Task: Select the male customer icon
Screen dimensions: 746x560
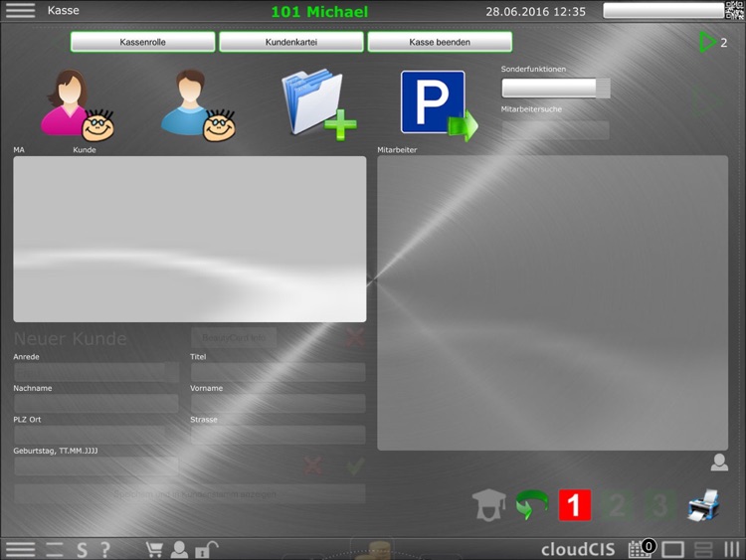Action: click(198, 105)
